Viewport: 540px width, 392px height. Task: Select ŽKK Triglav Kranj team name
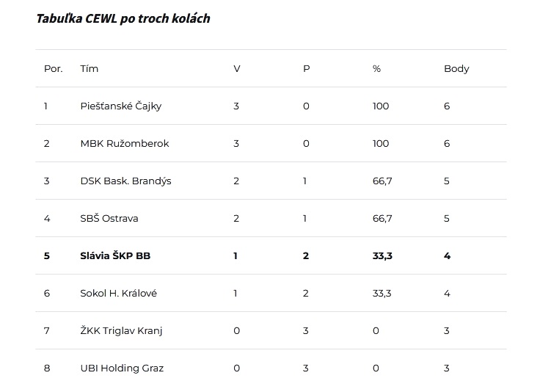pyautogui.click(x=121, y=330)
